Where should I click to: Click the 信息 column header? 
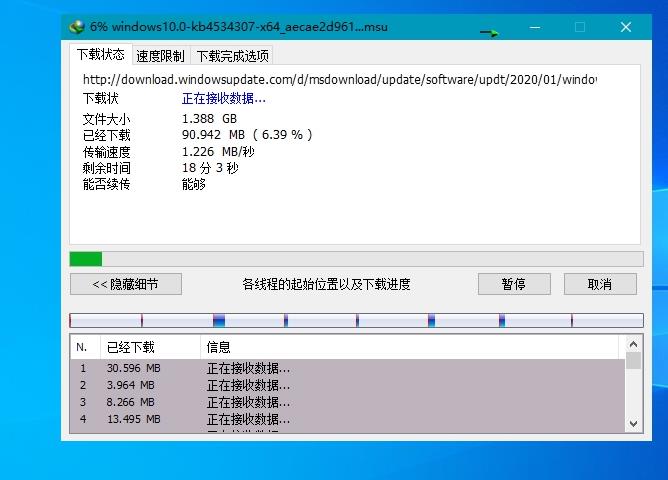tap(409, 348)
